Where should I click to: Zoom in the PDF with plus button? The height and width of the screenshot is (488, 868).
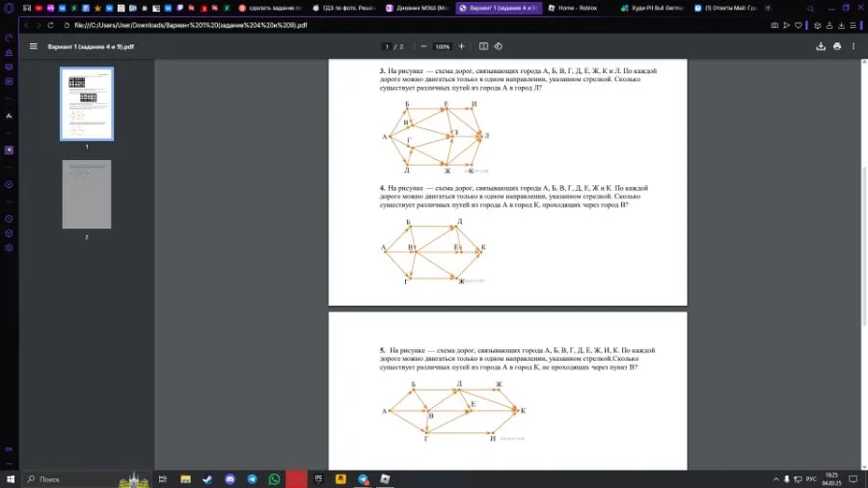click(461, 46)
